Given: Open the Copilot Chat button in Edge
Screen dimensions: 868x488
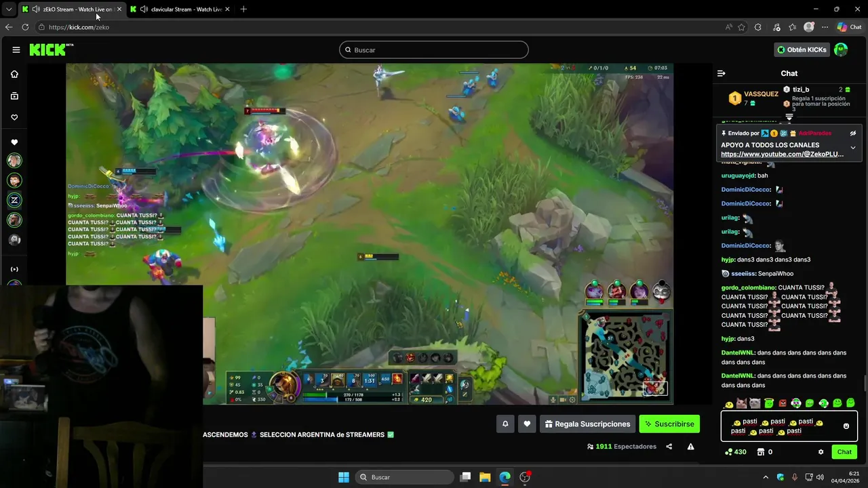Looking at the screenshot, I should [x=850, y=27].
